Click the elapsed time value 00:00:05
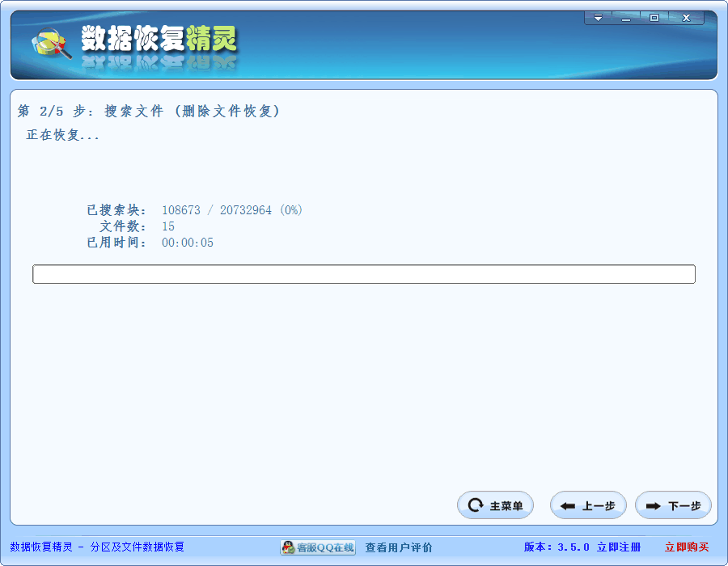728x566 pixels. click(x=188, y=243)
